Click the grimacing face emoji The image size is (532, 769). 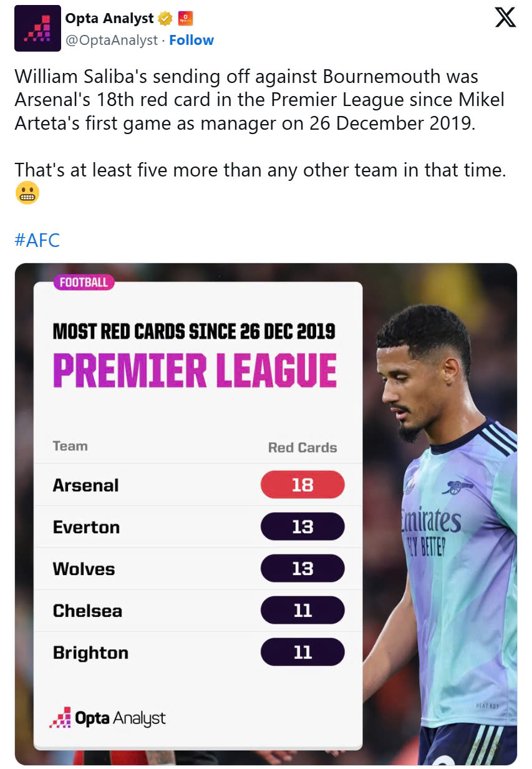coord(27,194)
